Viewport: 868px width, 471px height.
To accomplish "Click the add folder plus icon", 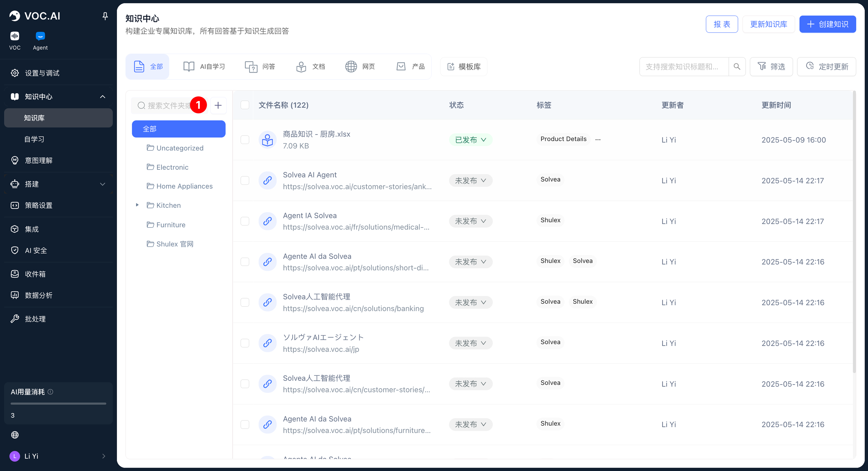I will click(218, 105).
